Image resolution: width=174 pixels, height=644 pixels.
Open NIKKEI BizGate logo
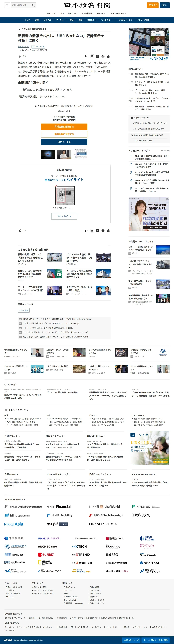(147, 538)
